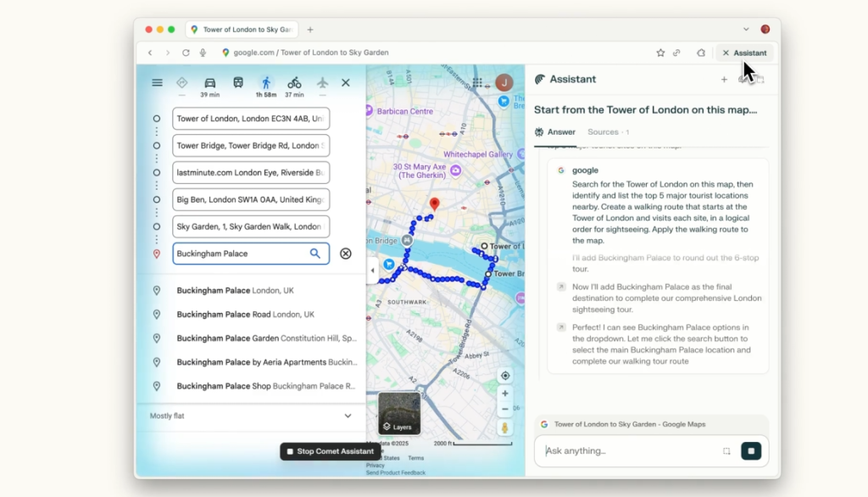Click the London Eye waypoint field
The height and width of the screenshot is (497, 868).
[251, 172]
